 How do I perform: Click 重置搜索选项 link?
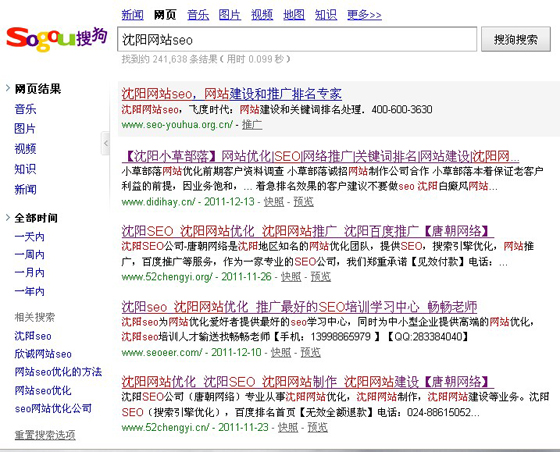tap(45, 435)
